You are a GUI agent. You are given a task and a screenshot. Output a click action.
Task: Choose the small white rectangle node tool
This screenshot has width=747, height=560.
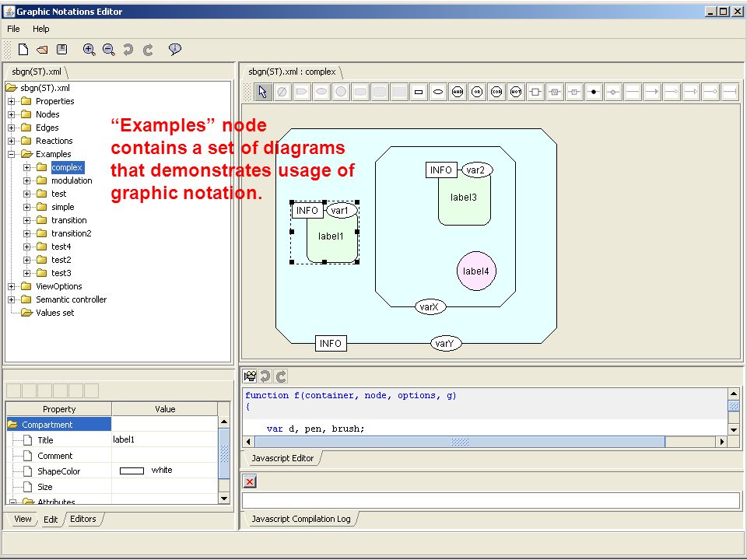click(419, 92)
